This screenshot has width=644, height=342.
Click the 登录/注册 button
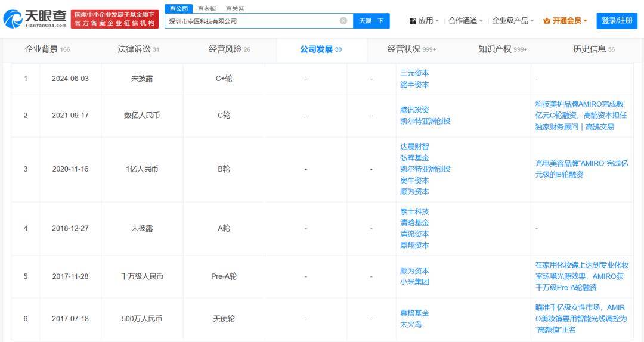617,20
